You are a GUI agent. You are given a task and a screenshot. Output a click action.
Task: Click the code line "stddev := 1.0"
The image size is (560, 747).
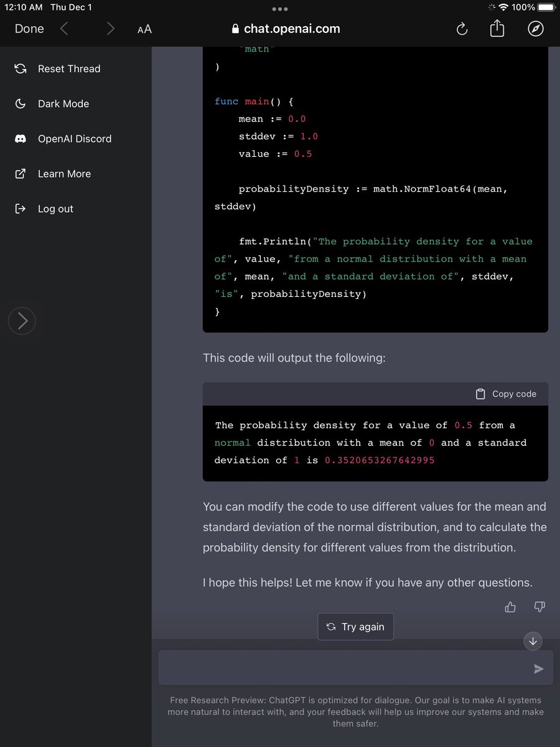pyautogui.click(x=278, y=136)
